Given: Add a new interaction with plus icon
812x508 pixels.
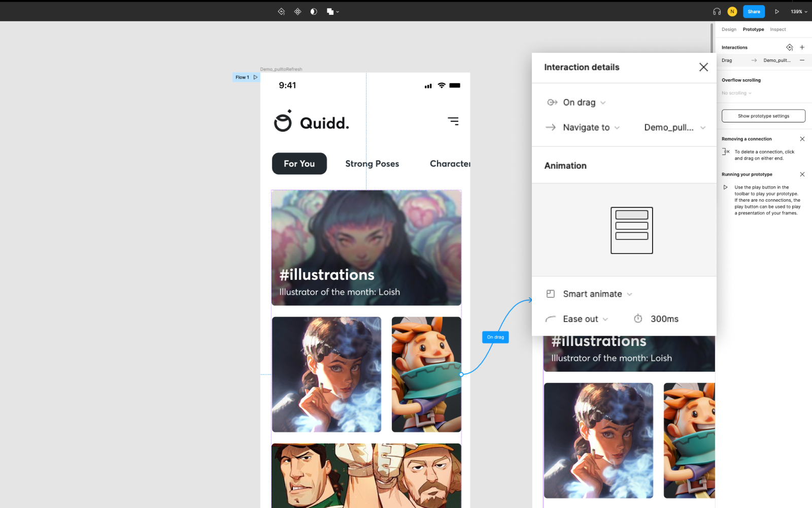Looking at the screenshot, I should coord(802,47).
